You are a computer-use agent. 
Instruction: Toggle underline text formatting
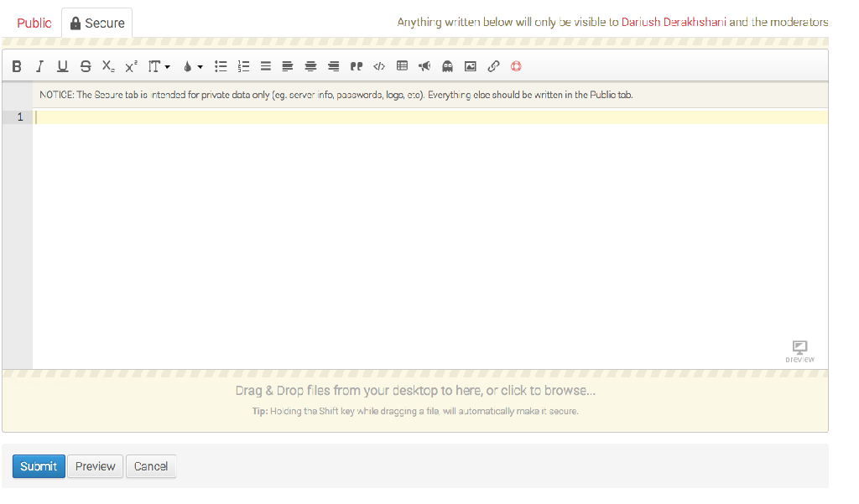click(x=62, y=66)
